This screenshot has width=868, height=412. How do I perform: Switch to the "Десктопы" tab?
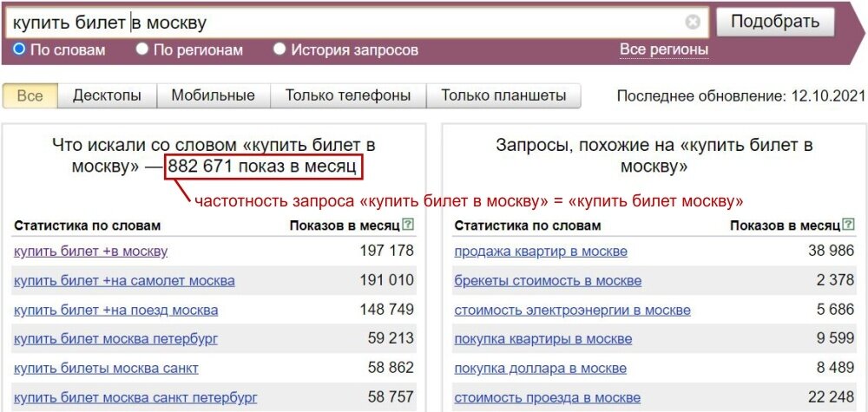pos(108,95)
